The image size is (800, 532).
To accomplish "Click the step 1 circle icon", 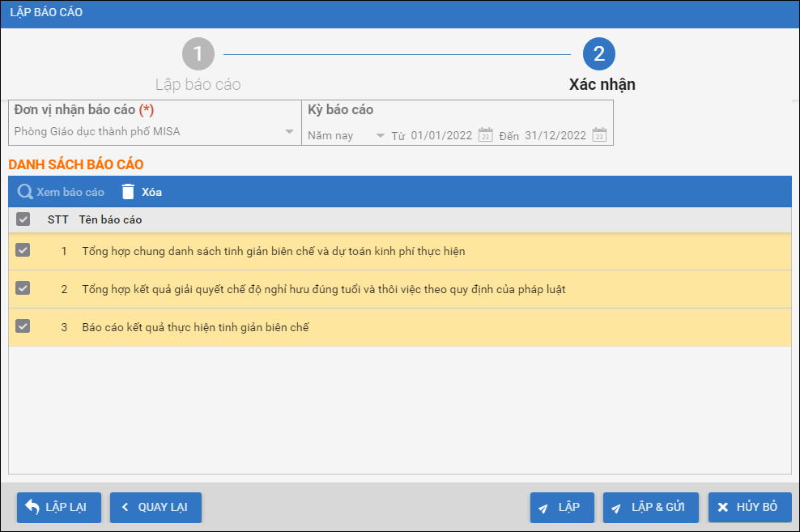I will [198, 54].
